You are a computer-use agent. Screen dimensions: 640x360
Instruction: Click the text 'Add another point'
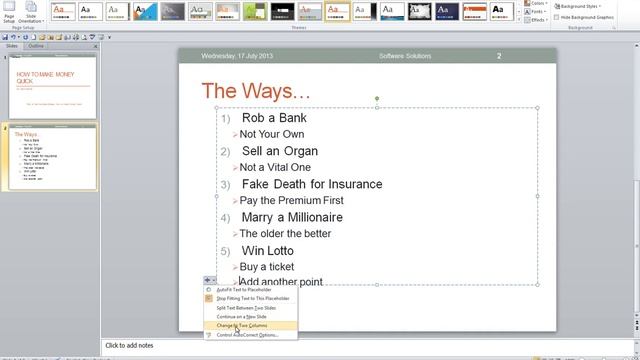[281, 282]
